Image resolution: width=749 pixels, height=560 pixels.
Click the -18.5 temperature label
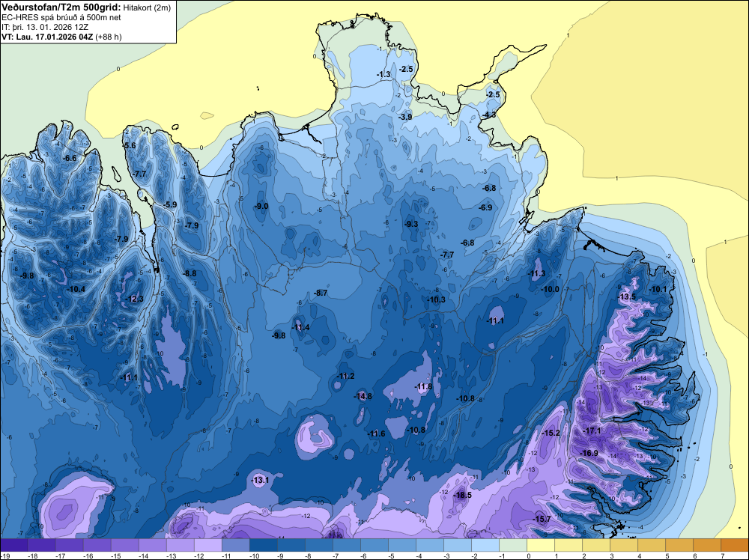(463, 495)
